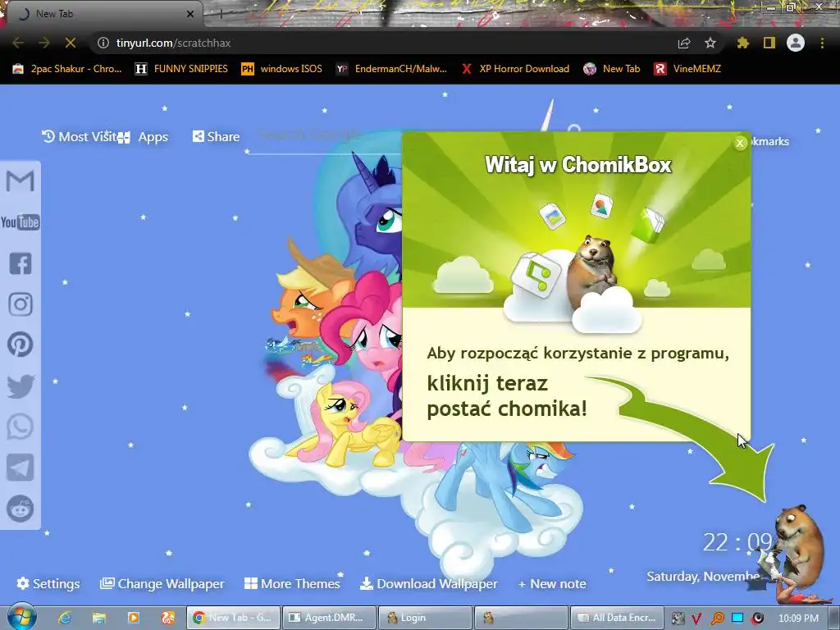Launch Internet Explorer from taskbar
This screenshot has height=630, width=840.
[x=65, y=618]
